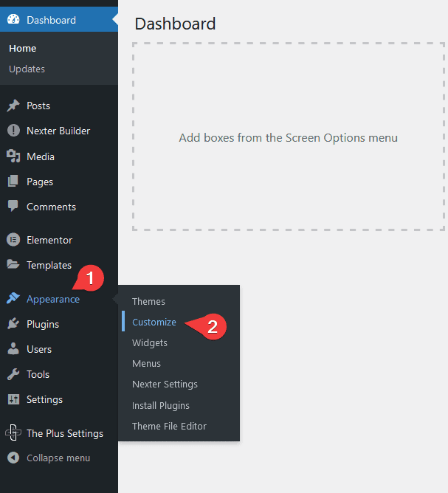
Task: Open the Settings menu label
Action: click(x=44, y=400)
